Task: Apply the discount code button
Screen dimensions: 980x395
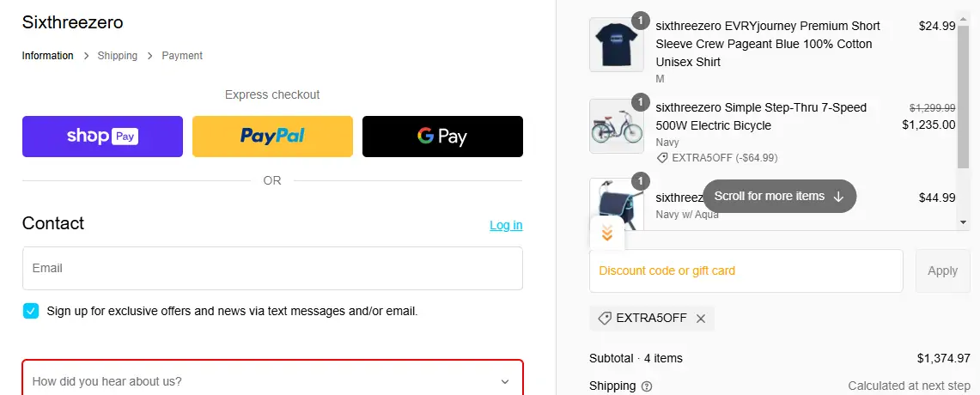Action: [942, 270]
